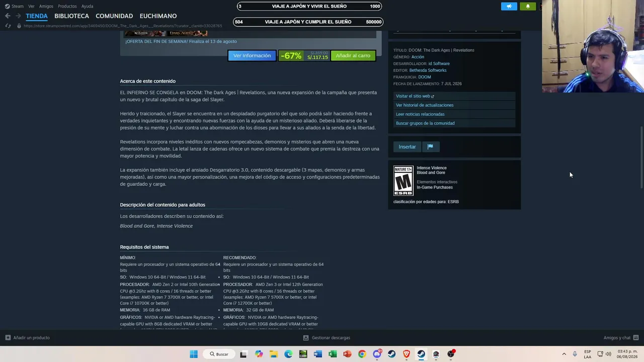Open Brave browser from the taskbar
Image resolution: width=644 pixels, height=362 pixels.
[407, 354]
